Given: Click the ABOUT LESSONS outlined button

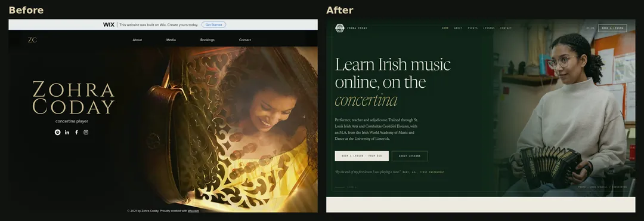Looking at the screenshot, I should pyautogui.click(x=410, y=156).
